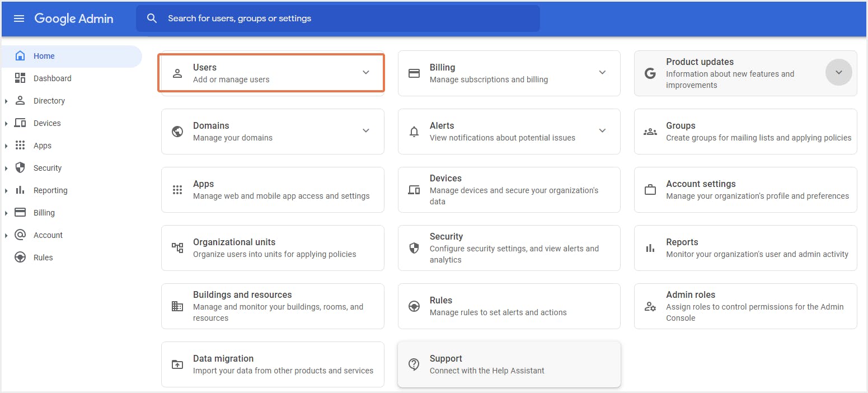Expand the Product updates section

(838, 72)
